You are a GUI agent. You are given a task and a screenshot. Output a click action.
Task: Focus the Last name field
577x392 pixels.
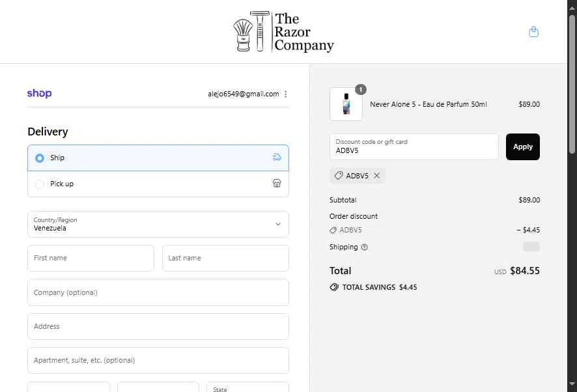pos(225,258)
